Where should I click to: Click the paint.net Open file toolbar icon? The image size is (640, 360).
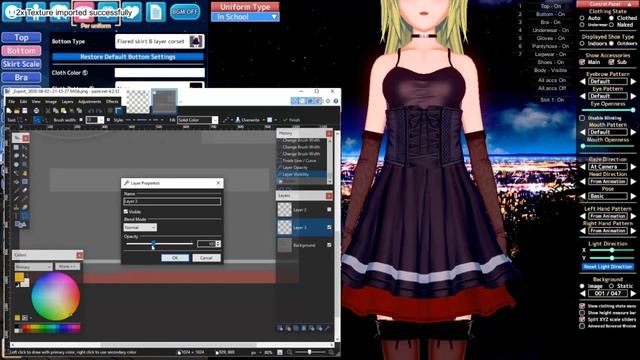(x=17, y=111)
